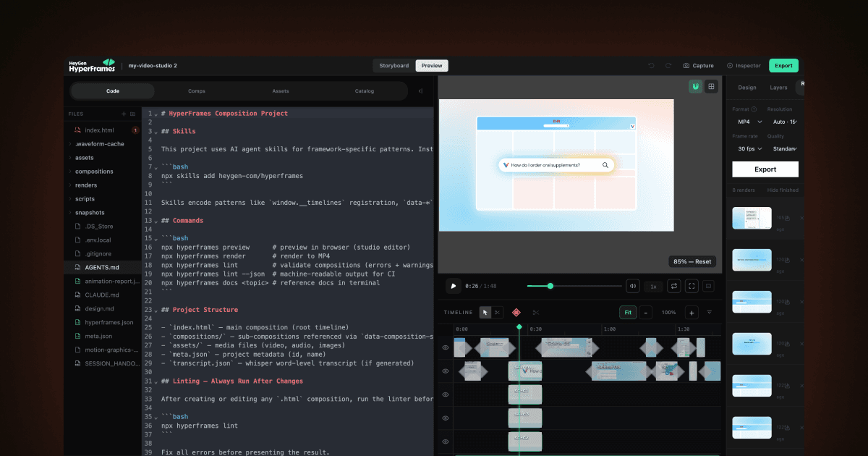Open the MP4 format dropdown

click(748, 122)
